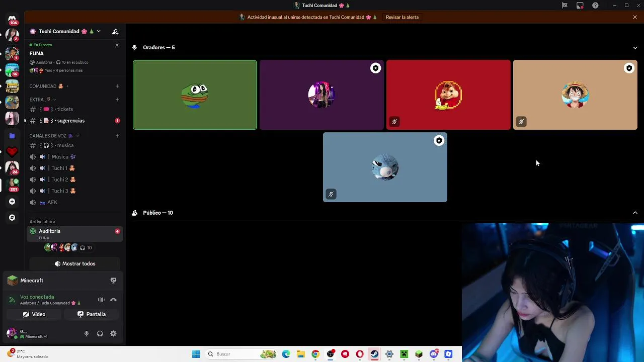Open noise suppression waveform icon
This screenshot has height=362, width=644.
pyautogui.click(x=101, y=300)
